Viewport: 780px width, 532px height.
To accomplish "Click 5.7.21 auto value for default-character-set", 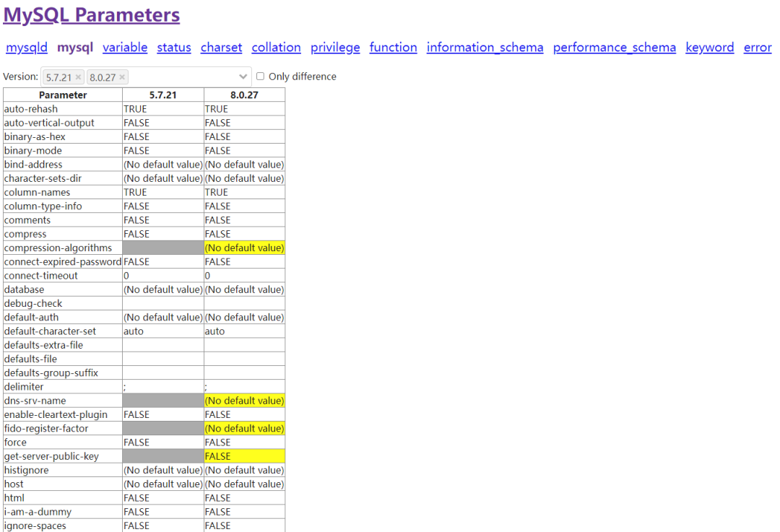I will pyautogui.click(x=134, y=331).
